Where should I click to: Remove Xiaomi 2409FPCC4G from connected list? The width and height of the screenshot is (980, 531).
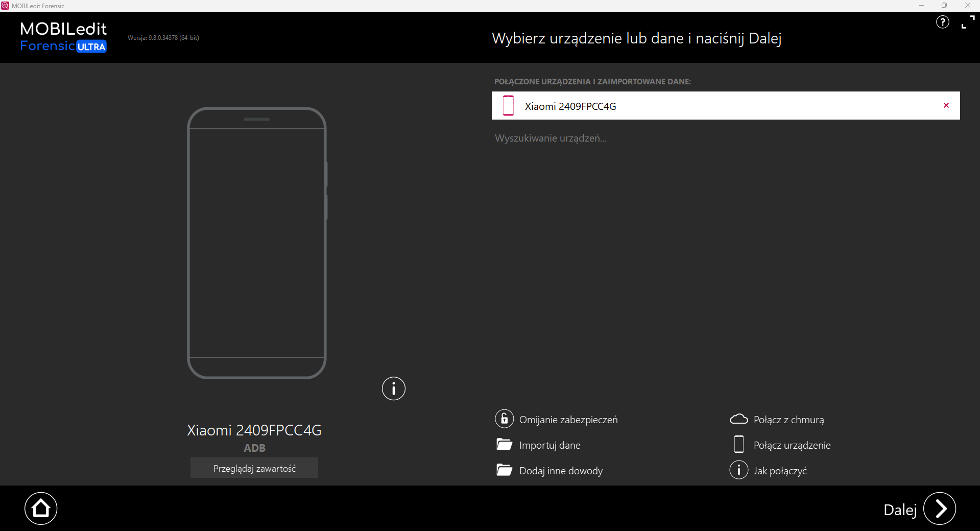coord(946,105)
